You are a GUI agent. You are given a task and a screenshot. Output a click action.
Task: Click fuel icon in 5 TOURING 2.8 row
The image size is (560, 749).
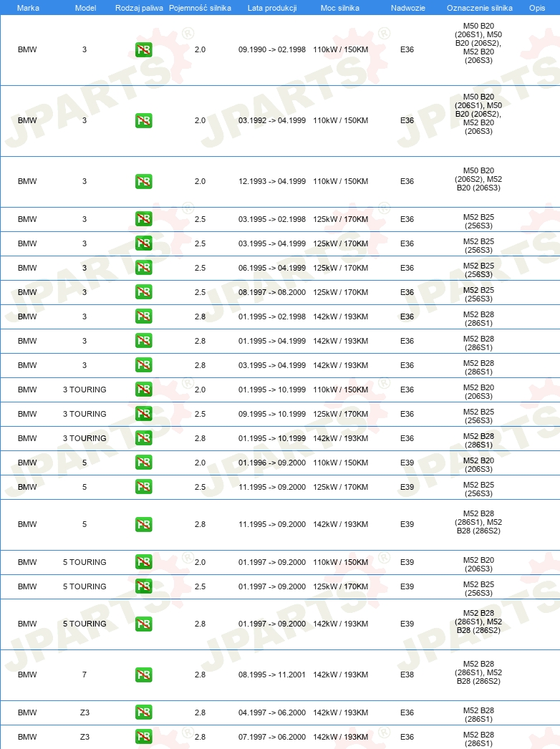tap(144, 624)
